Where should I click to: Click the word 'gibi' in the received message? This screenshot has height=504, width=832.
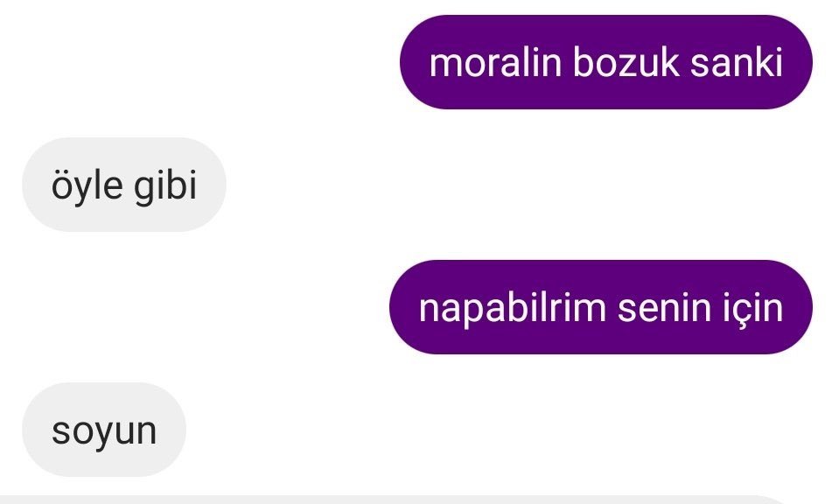coord(165,185)
